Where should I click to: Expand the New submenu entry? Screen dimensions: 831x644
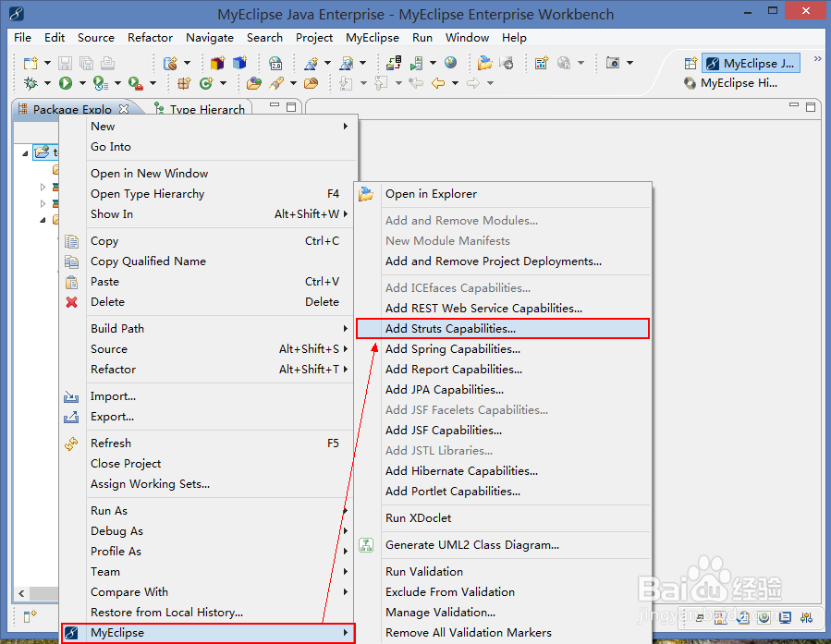(x=208, y=126)
